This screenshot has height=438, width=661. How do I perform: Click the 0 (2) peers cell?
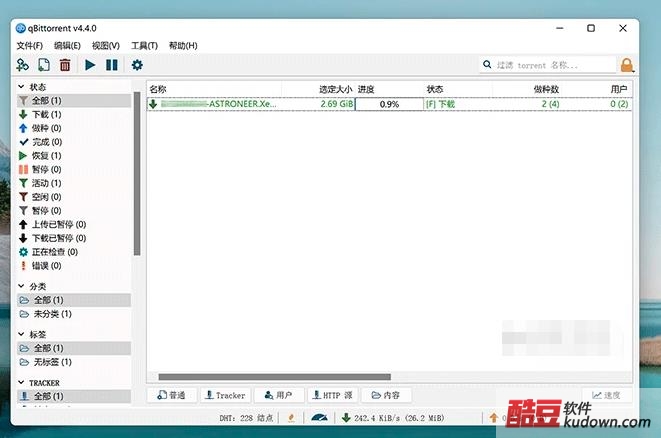click(619, 104)
